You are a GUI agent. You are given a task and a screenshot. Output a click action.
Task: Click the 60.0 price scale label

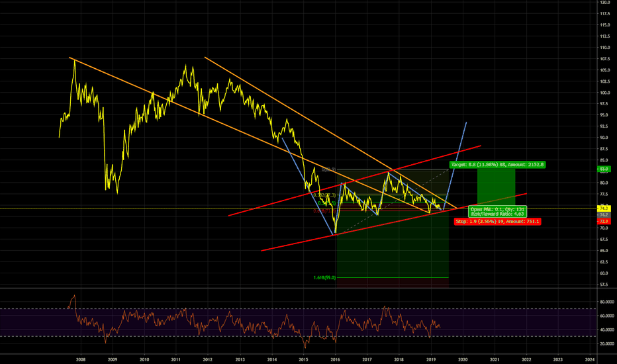[605, 273]
